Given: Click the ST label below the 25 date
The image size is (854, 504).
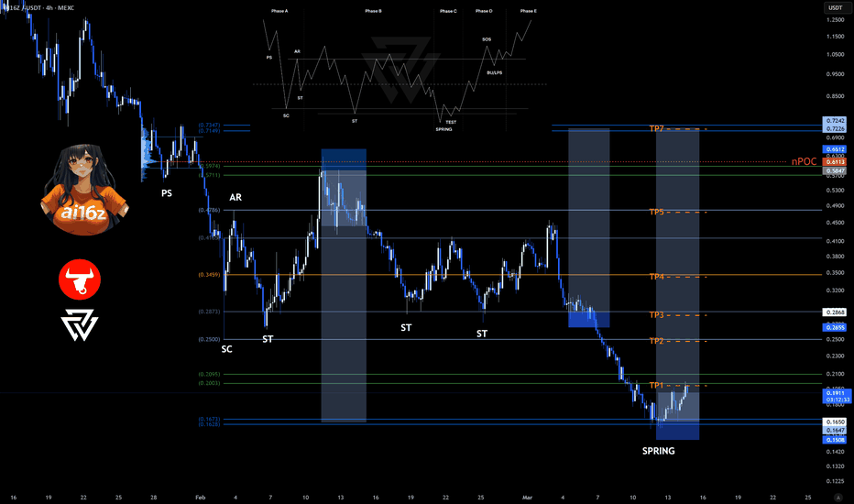Looking at the screenshot, I should coord(482,334).
